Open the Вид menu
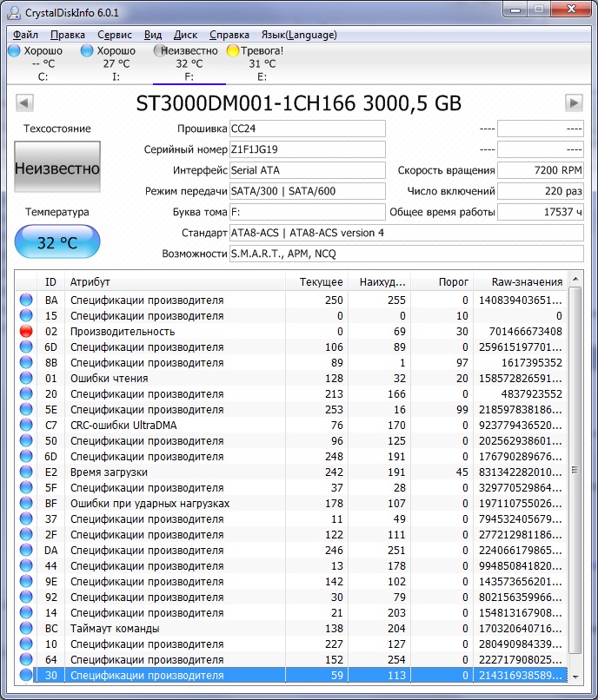 [153, 35]
